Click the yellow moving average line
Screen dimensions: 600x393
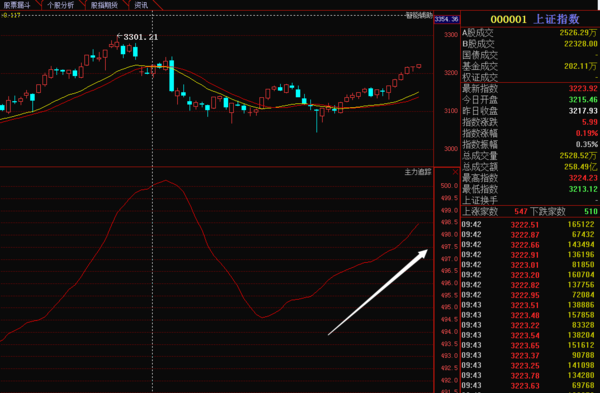[96, 82]
